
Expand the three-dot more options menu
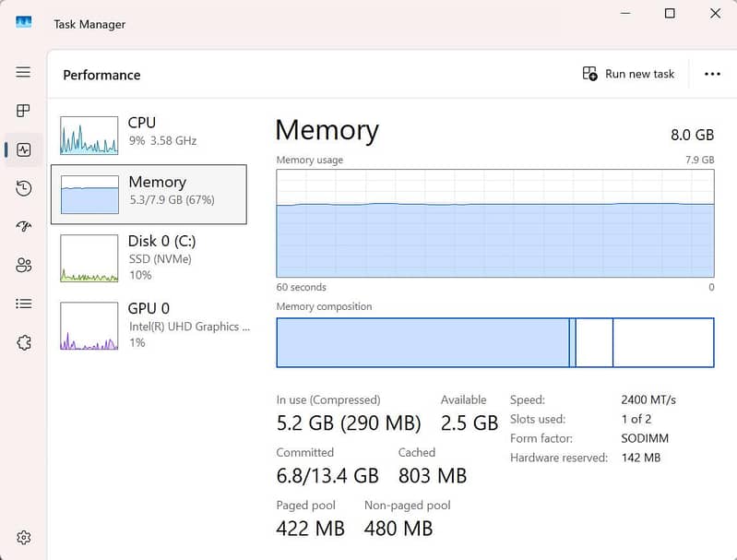point(712,74)
